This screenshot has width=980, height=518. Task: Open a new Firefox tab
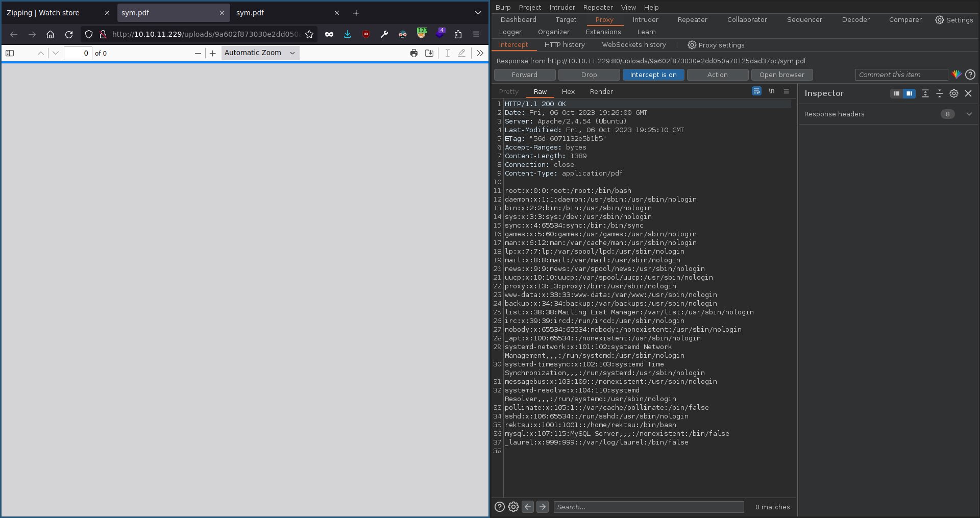click(356, 13)
